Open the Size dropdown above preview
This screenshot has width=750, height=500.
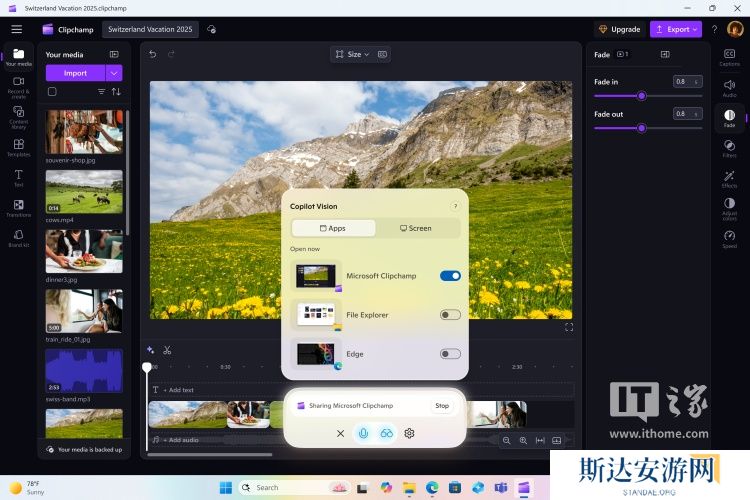pos(352,54)
